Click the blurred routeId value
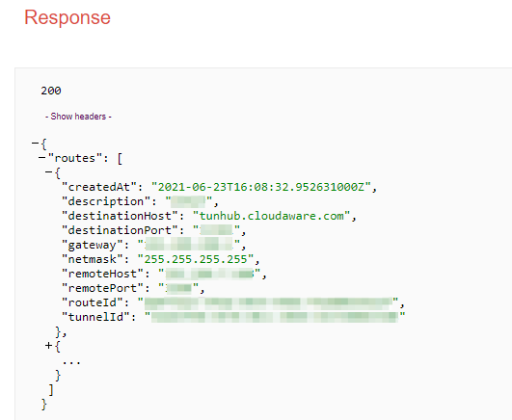512x420 pixels. click(268, 302)
